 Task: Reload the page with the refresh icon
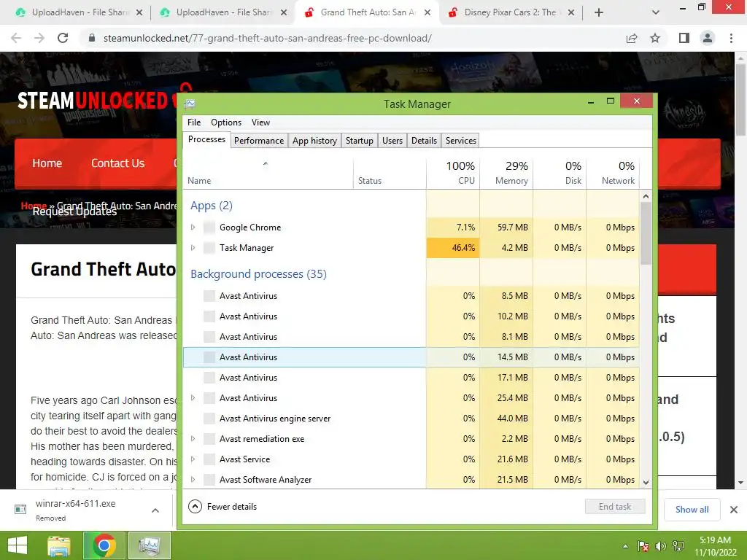pos(63,38)
